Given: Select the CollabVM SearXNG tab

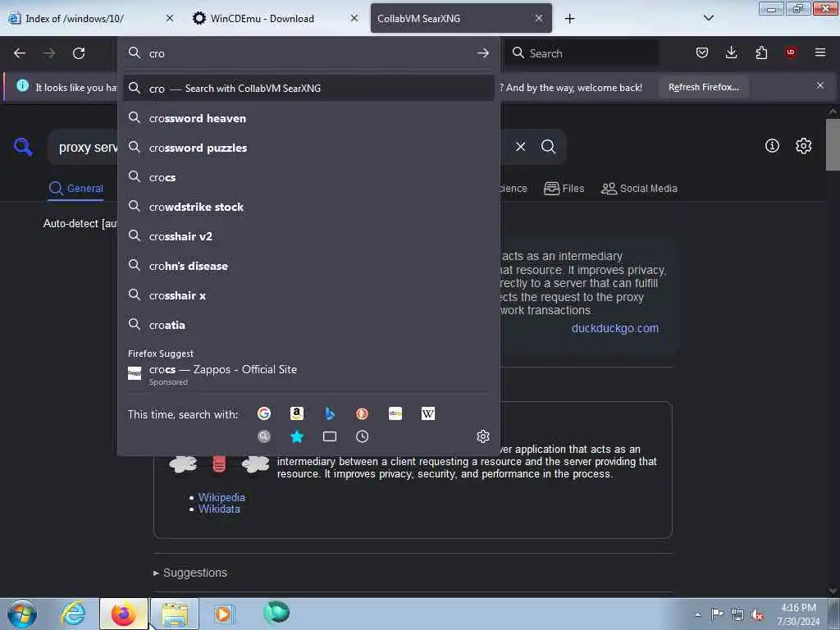Looking at the screenshot, I should coord(461,18).
